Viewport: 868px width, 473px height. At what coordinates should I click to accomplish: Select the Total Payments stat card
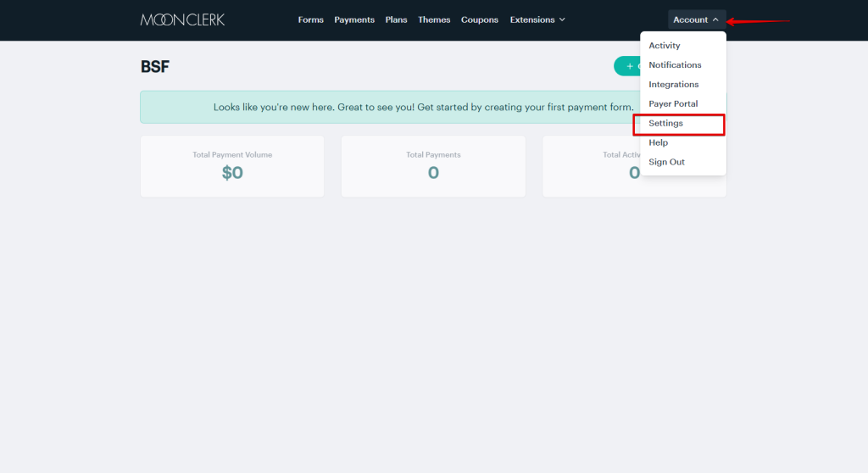point(433,166)
